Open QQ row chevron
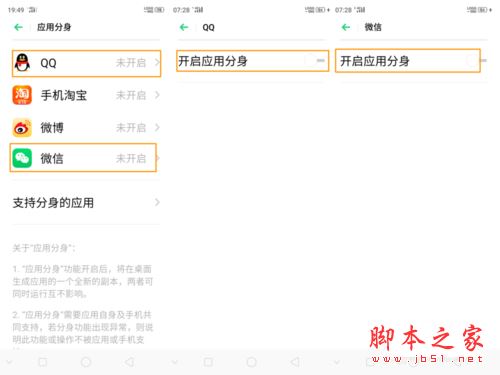Screen dimensions: 500x375 tap(157, 62)
